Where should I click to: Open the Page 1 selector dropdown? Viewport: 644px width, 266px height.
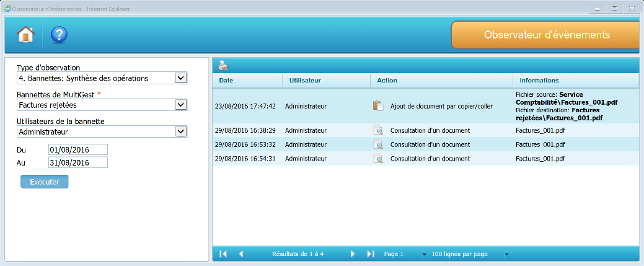point(425,254)
